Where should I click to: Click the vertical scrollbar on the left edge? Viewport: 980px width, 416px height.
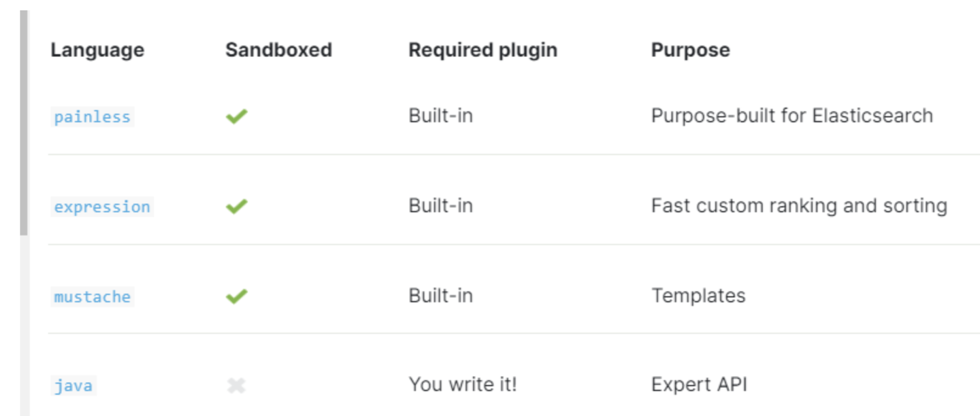(x=24, y=122)
